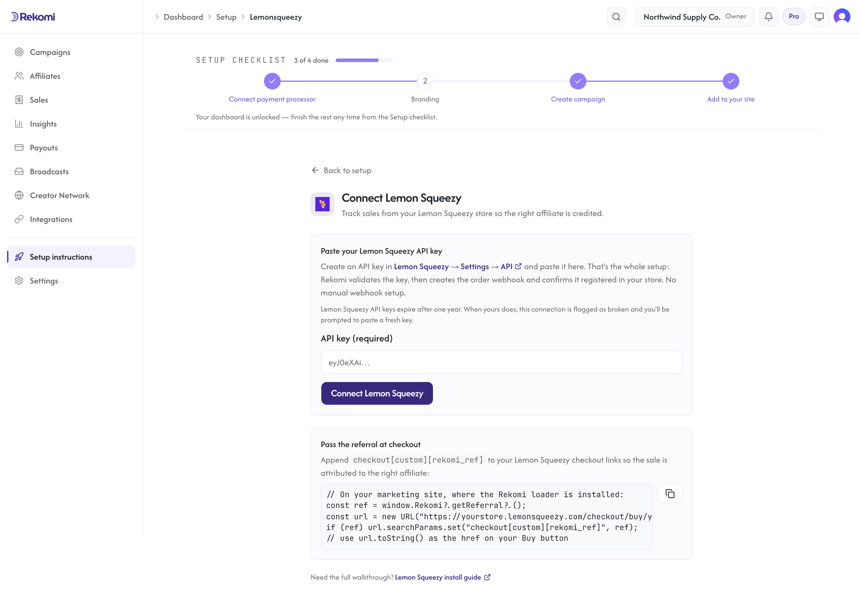
Task: Click Connect Lemon Squeezy button
Action: point(377,393)
